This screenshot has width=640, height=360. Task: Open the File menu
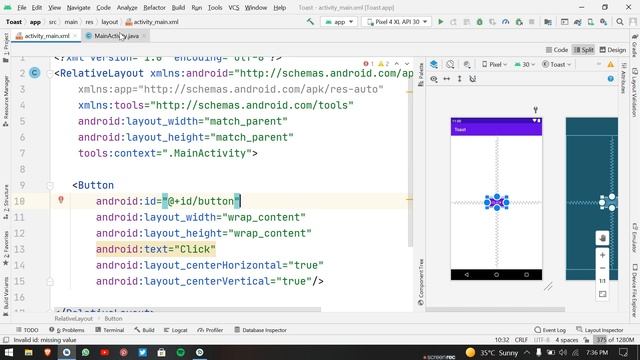pyautogui.click(x=22, y=8)
